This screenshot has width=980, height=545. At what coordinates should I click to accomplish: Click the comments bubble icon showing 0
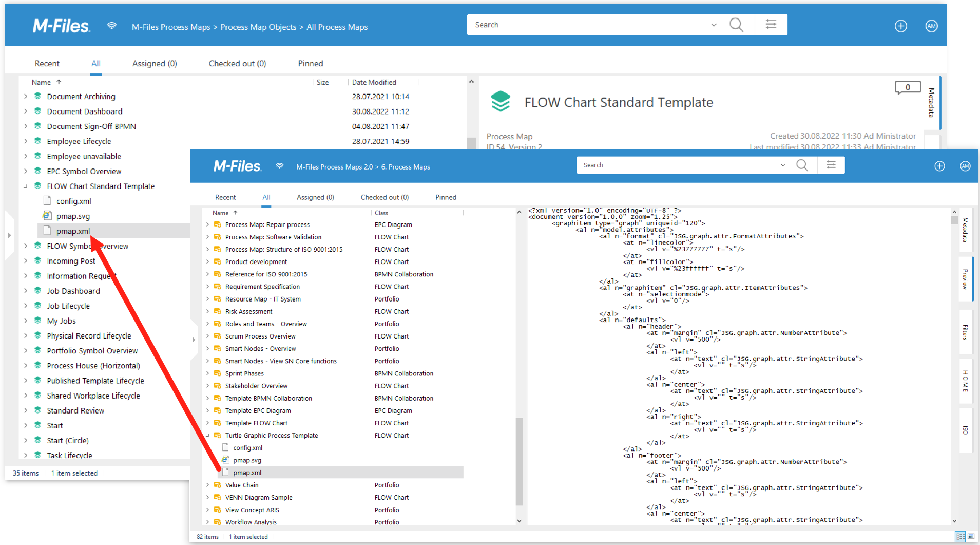(907, 88)
